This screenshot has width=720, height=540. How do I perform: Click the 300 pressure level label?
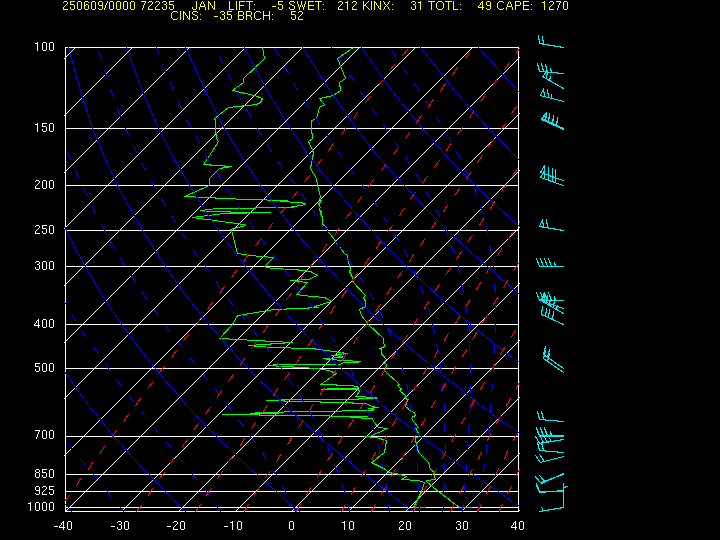point(44,266)
